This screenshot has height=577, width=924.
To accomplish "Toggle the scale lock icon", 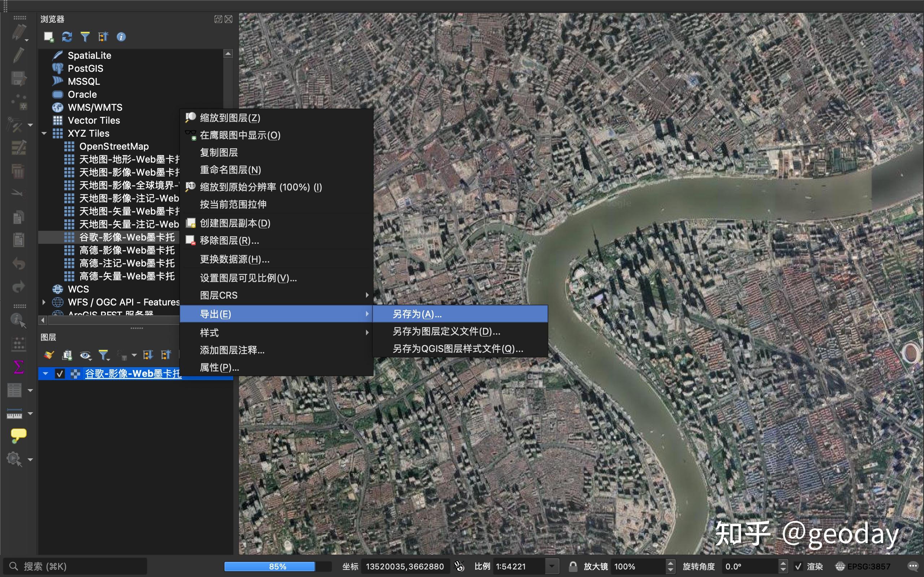I will pos(572,566).
